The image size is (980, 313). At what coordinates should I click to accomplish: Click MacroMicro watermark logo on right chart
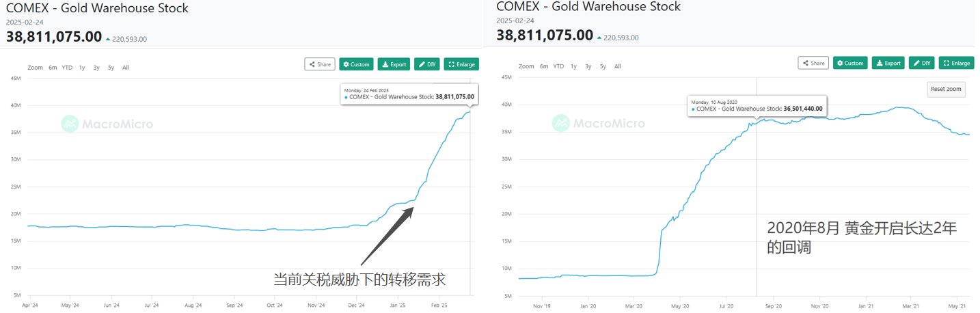(x=599, y=123)
